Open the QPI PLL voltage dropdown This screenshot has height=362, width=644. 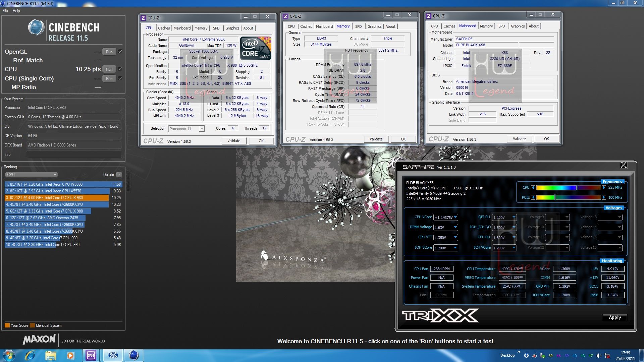tap(514, 217)
